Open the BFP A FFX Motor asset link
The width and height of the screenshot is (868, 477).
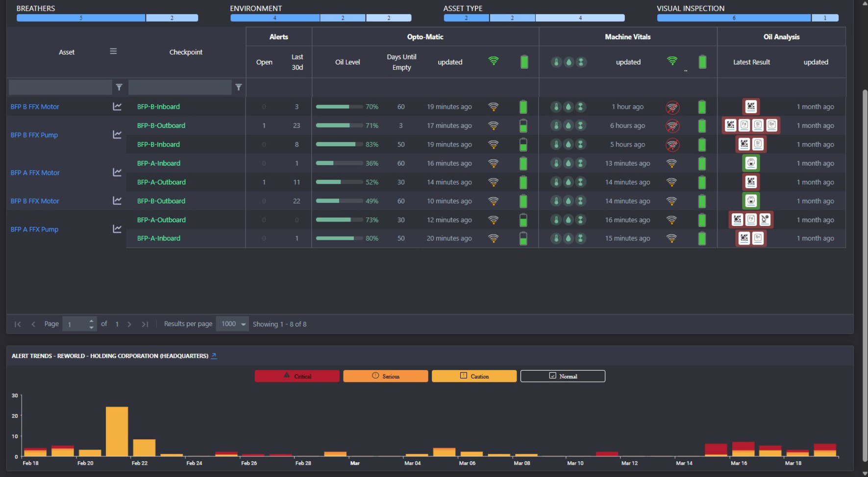(35, 173)
